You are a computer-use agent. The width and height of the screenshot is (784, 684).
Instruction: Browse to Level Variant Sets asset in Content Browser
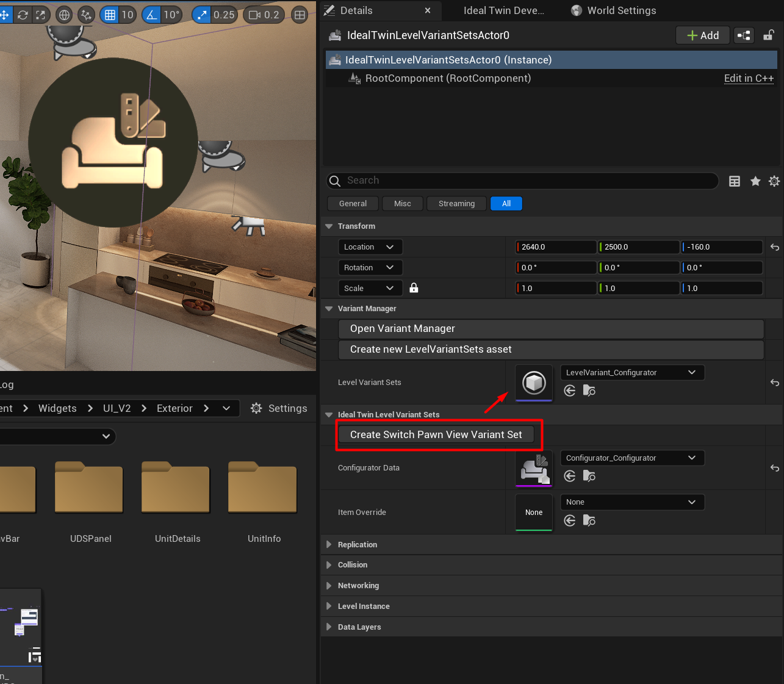(589, 391)
